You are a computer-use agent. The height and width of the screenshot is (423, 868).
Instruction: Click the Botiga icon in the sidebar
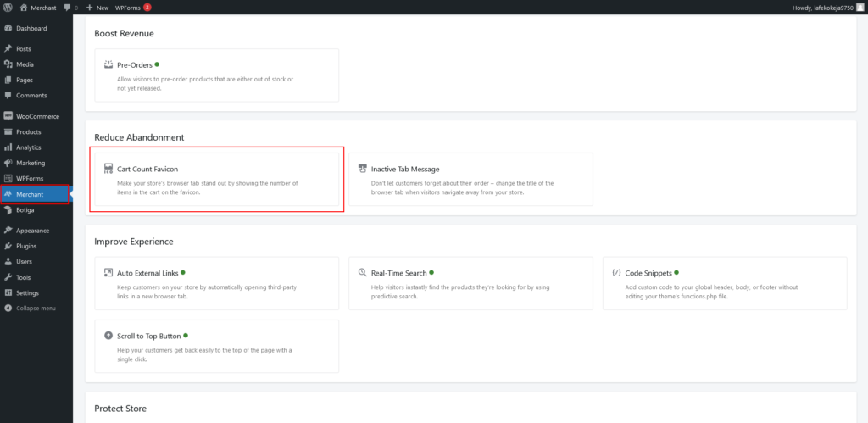coord(8,210)
